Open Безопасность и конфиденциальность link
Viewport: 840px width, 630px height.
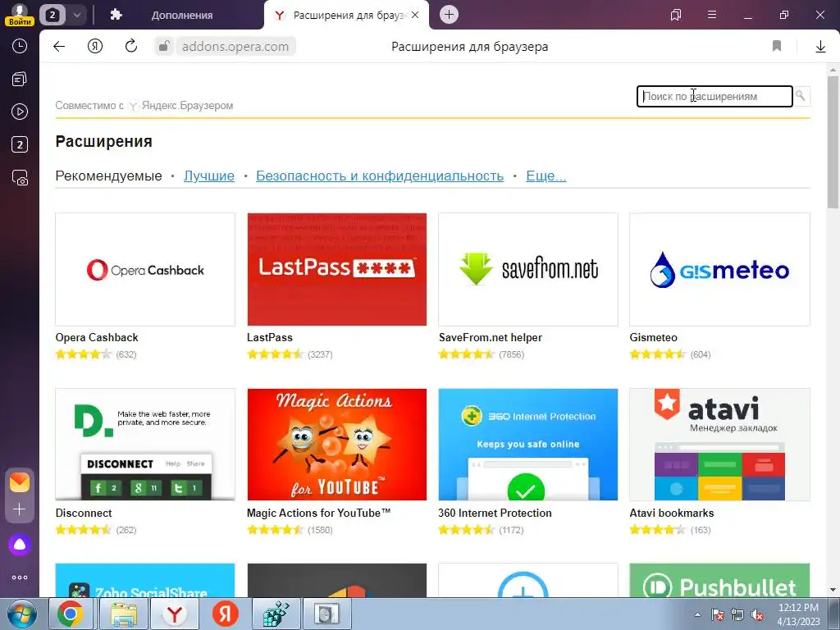(x=380, y=176)
